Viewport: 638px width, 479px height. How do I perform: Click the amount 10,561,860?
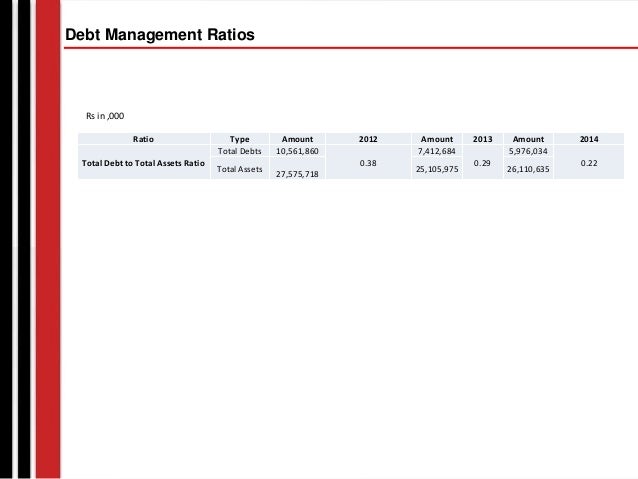pyautogui.click(x=297, y=151)
